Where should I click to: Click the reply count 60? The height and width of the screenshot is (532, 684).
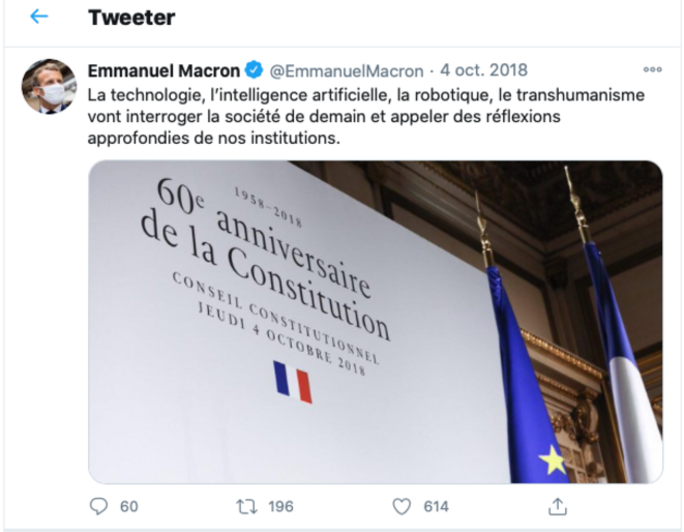pyautogui.click(x=129, y=506)
